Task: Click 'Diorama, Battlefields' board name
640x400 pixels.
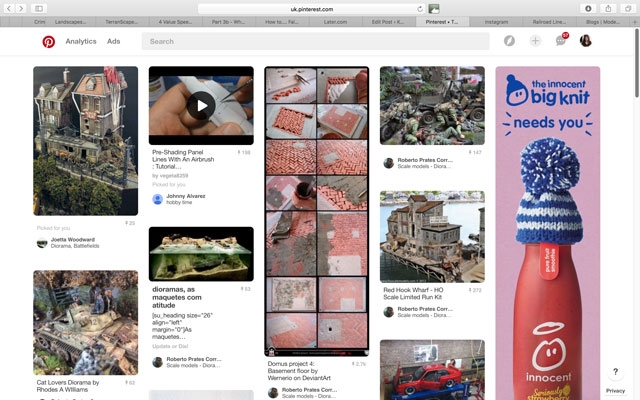Action: click(x=75, y=246)
